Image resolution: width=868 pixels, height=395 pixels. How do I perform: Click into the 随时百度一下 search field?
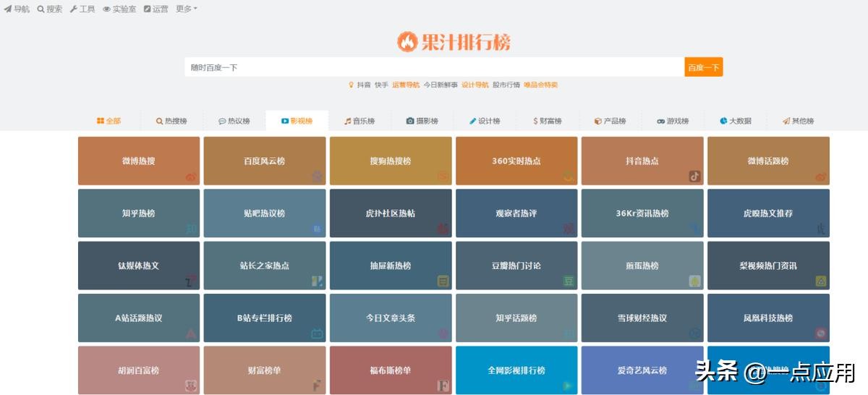pyautogui.click(x=434, y=67)
